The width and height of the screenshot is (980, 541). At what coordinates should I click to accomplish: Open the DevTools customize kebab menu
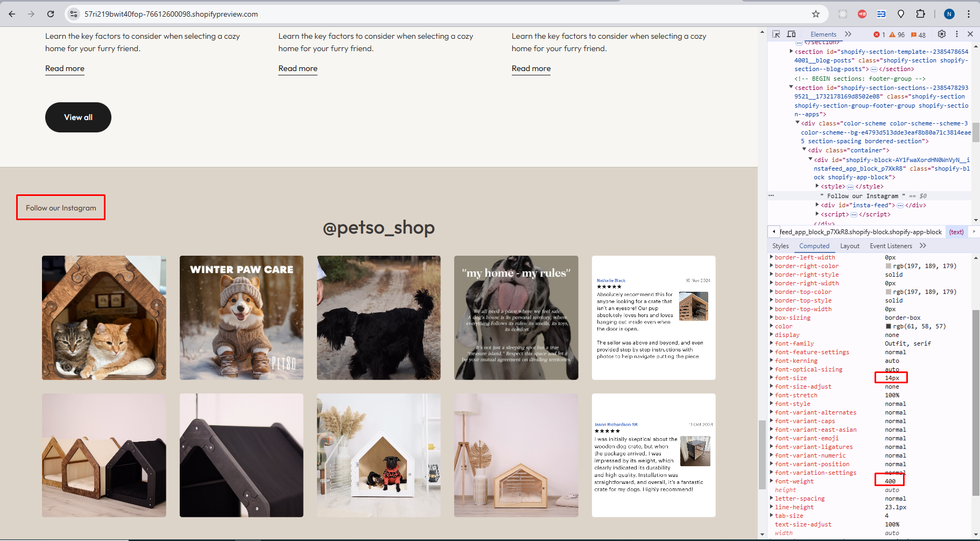957,34
